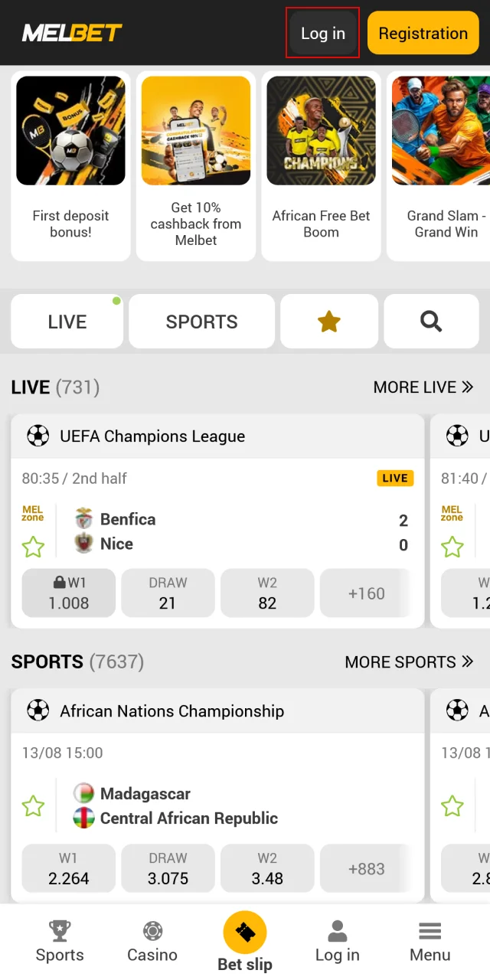The image size is (490, 980).
Task: Open the hamburger Menu icon
Action: (430, 932)
